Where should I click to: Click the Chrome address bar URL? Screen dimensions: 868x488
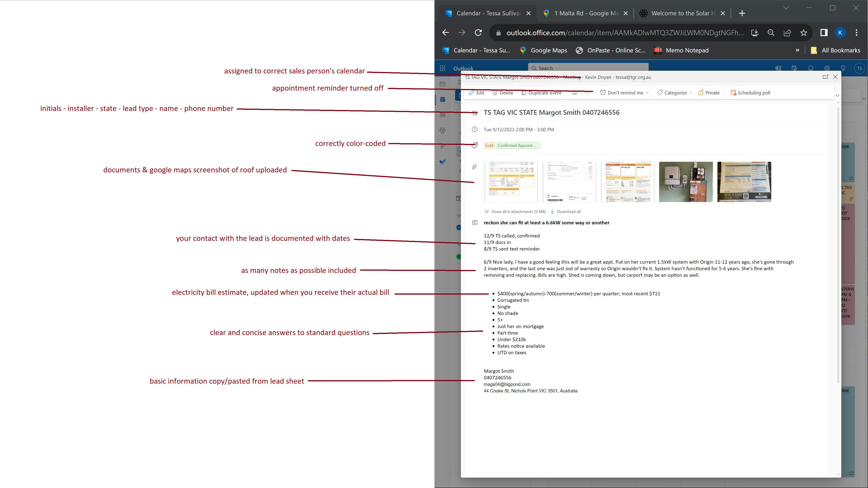pos(625,33)
